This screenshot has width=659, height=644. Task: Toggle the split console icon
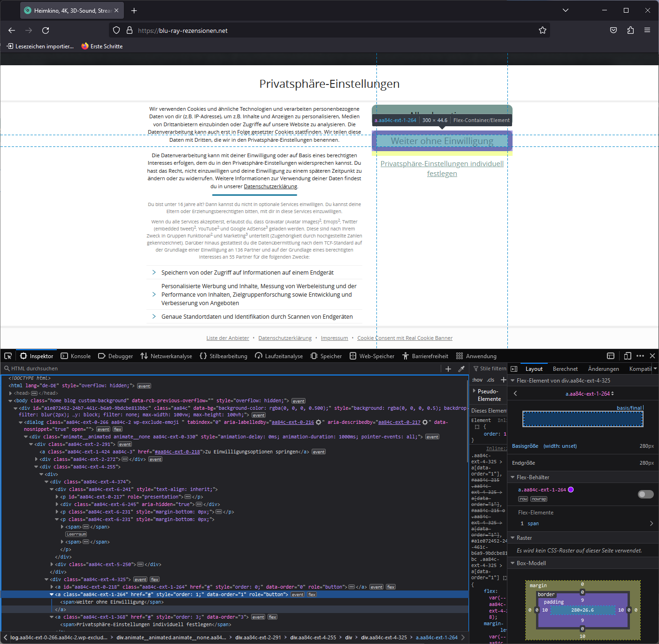(x=611, y=356)
